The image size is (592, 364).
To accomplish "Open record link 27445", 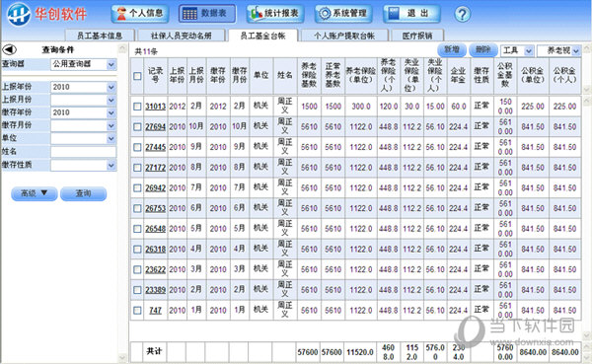I will 155,147.
